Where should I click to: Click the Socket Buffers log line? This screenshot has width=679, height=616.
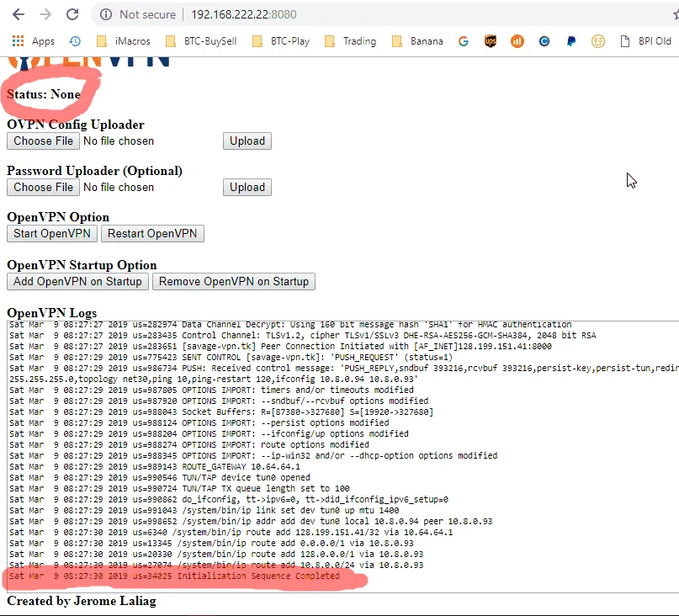pyautogui.click(x=221, y=412)
